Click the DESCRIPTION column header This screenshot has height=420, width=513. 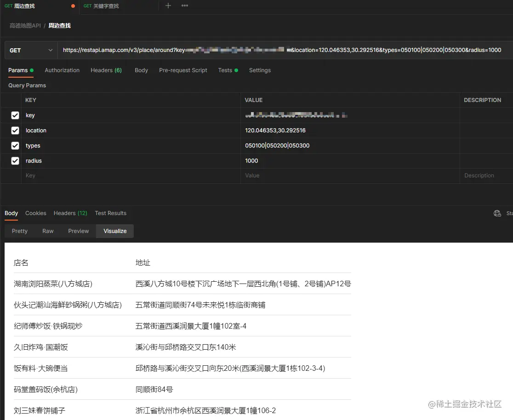click(482, 100)
